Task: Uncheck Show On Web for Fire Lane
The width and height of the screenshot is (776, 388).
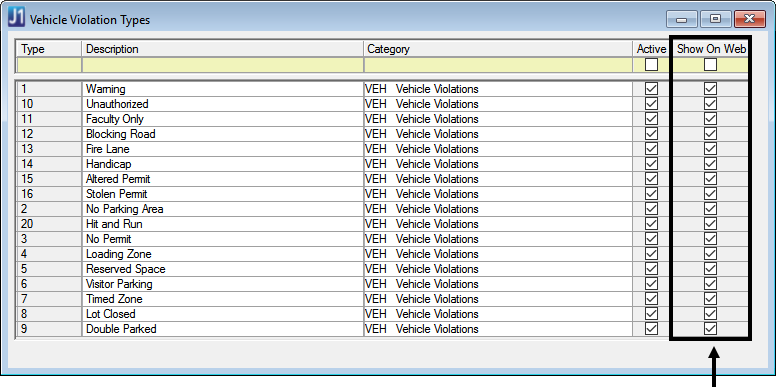Action: pyautogui.click(x=711, y=149)
